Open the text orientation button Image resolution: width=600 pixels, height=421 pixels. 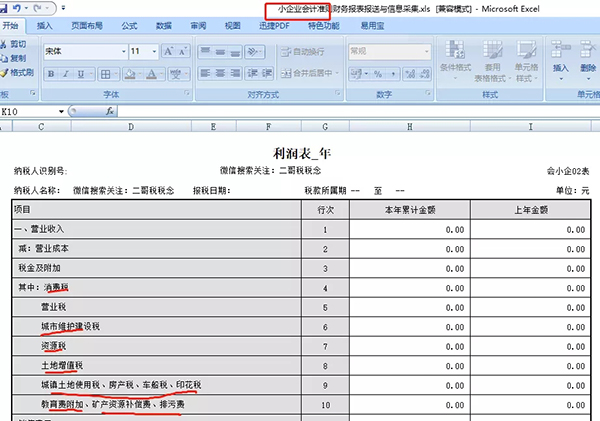(x=255, y=51)
